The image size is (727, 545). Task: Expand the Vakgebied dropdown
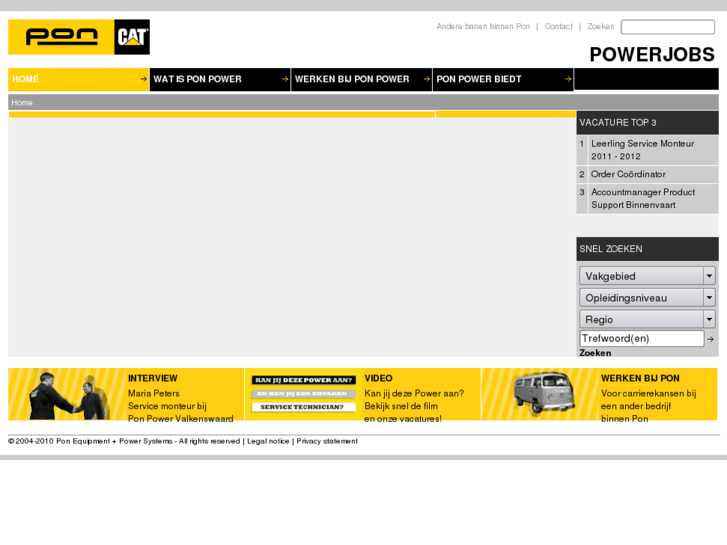[647, 276]
